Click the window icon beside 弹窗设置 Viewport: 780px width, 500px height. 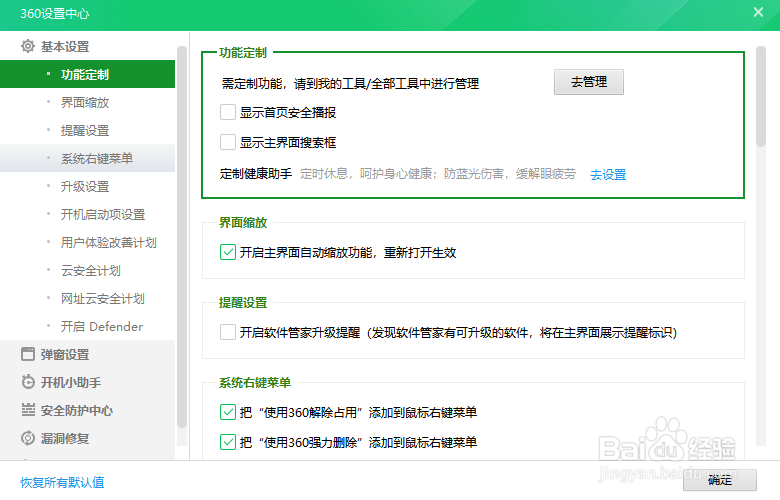pyautogui.click(x=28, y=354)
